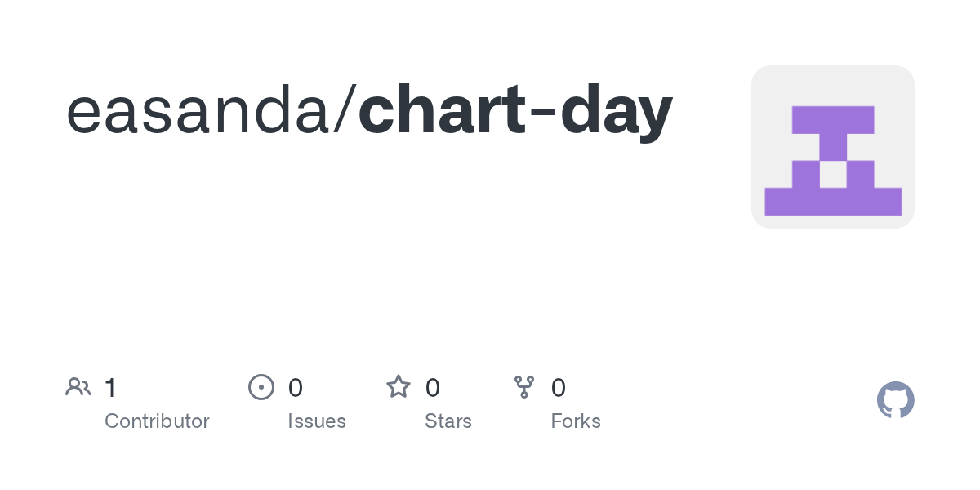The image size is (980, 490).
Task: Click the contributor count number 1
Action: tap(110, 388)
